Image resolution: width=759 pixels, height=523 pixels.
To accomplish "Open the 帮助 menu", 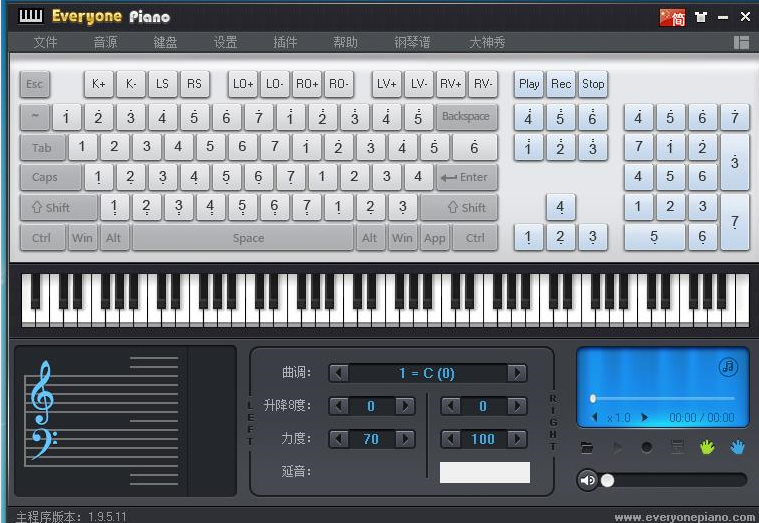I will pyautogui.click(x=345, y=43).
